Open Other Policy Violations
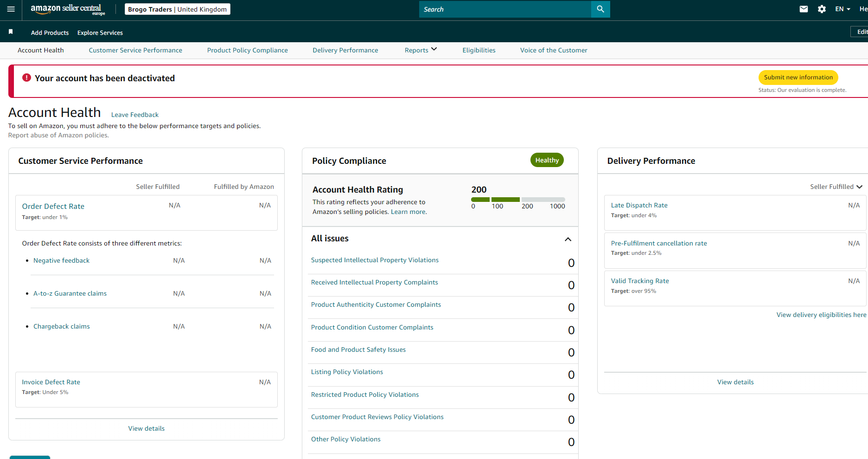 tap(346, 439)
